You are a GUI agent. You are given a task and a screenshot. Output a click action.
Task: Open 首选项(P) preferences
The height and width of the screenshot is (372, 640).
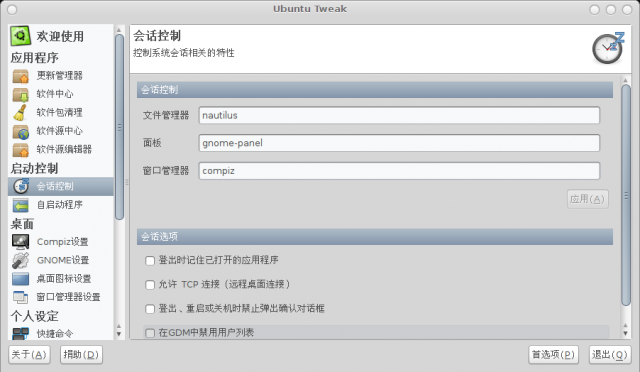553,354
